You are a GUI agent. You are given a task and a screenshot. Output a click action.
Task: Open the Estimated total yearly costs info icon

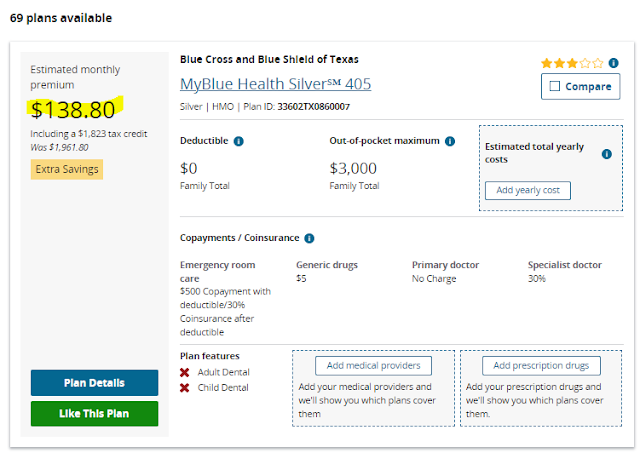point(607,154)
